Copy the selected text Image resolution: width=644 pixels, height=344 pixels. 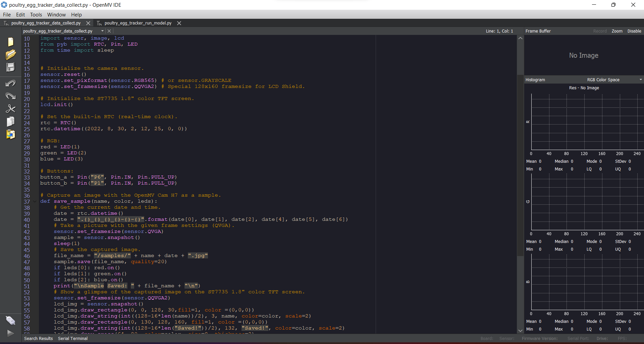tap(11, 121)
